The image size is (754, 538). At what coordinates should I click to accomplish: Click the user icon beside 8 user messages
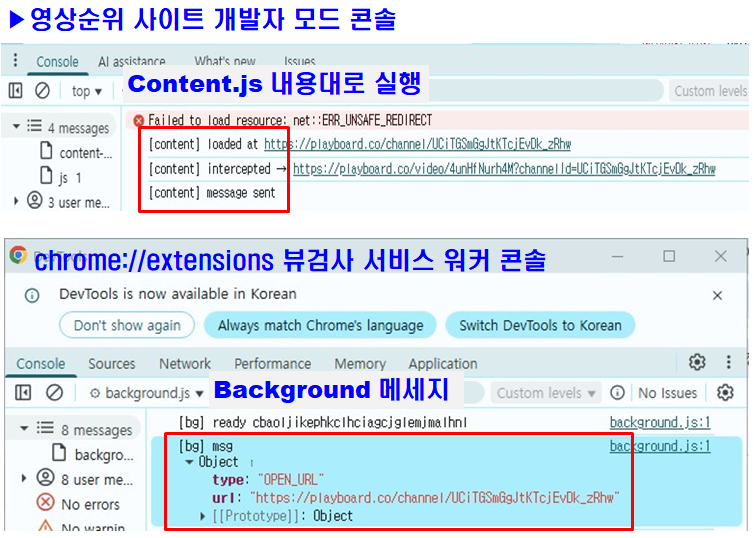[45, 477]
